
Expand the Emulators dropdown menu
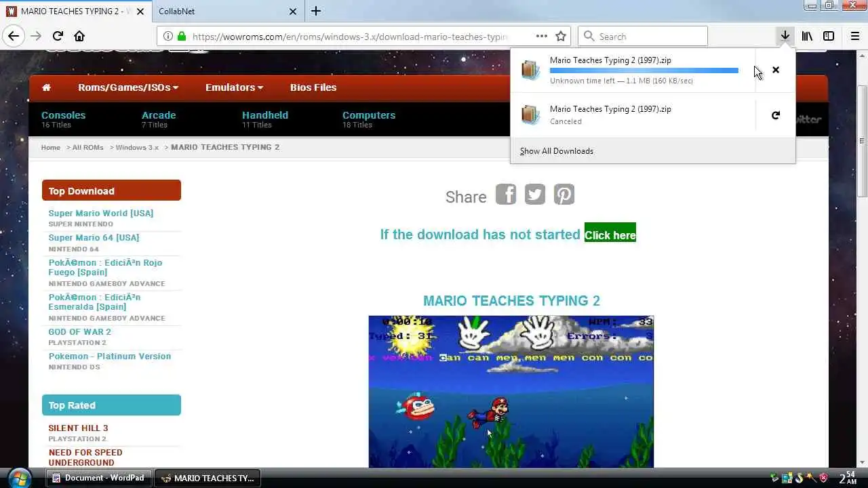pos(235,87)
